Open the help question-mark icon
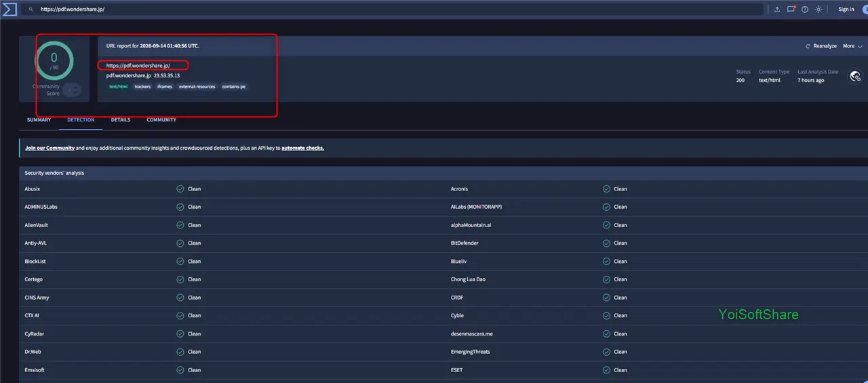The width and height of the screenshot is (868, 383). click(x=805, y=9)
